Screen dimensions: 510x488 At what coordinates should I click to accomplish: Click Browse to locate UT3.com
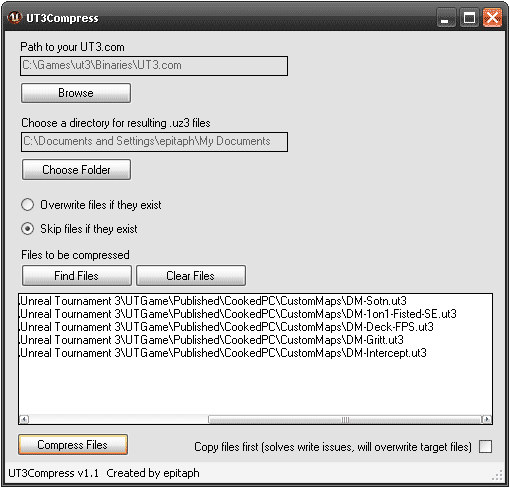coord(76,93)
